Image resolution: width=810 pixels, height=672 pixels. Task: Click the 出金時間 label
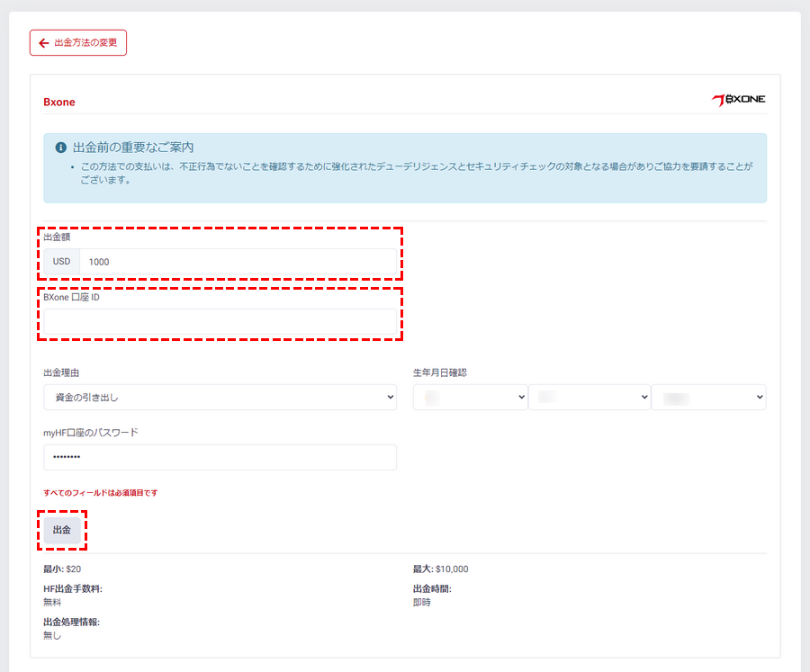tap(432, 589)
